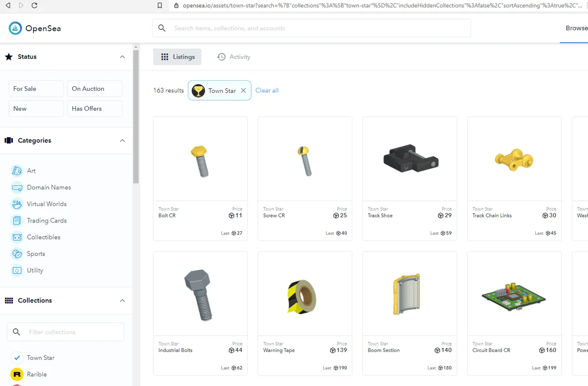Collapse the Collections section chevron
588x386 pixels.
tap(122, 301)
